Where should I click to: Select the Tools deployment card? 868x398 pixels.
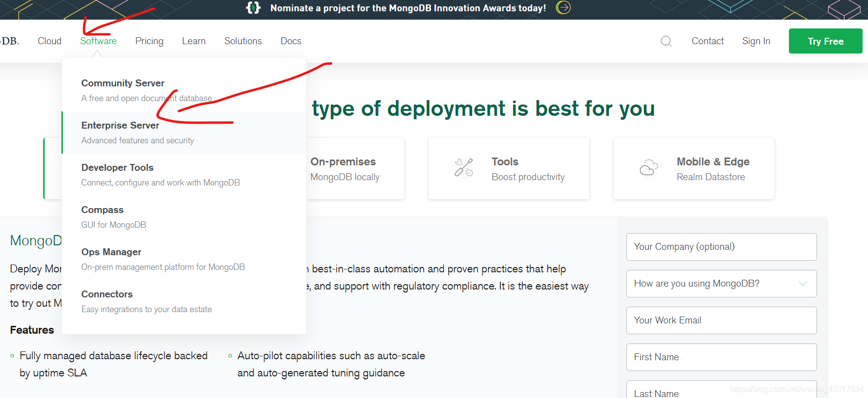[x=509, y=168]
